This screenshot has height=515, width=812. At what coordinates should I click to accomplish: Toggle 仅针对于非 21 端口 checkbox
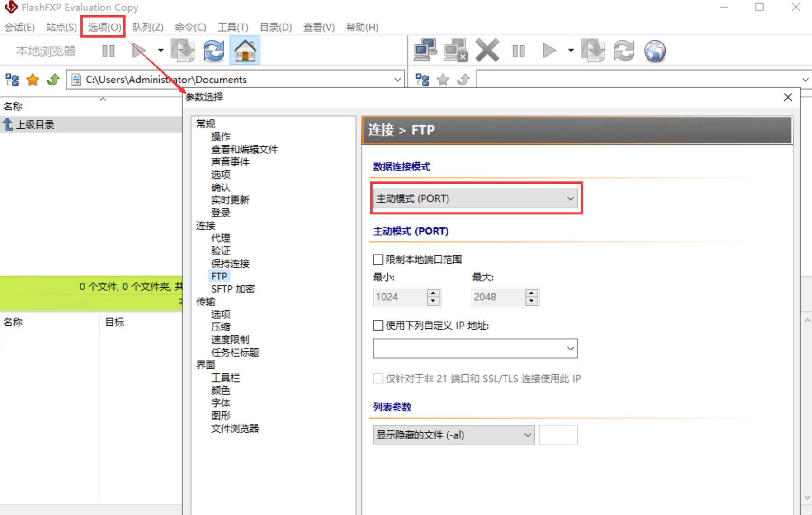(x=378, y=378)
